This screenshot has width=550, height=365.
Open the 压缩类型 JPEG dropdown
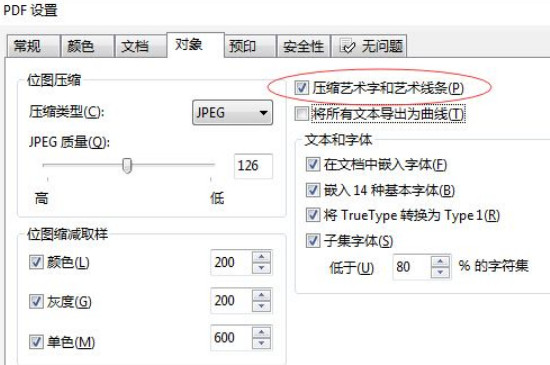[232, 113]
